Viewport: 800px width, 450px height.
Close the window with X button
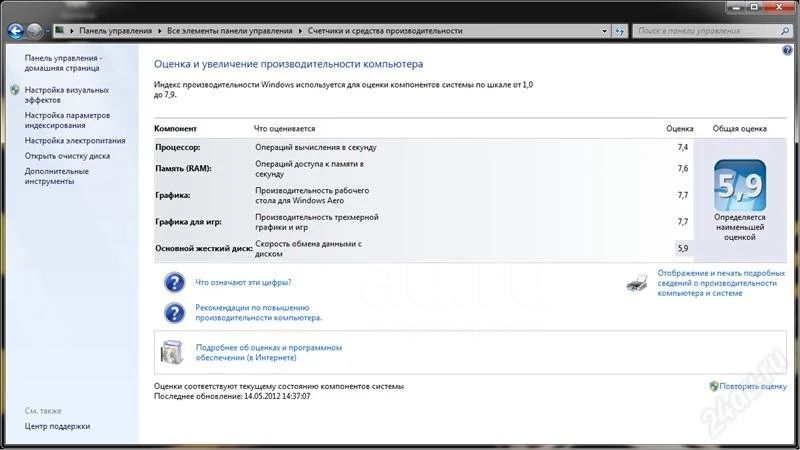[779, 7]
